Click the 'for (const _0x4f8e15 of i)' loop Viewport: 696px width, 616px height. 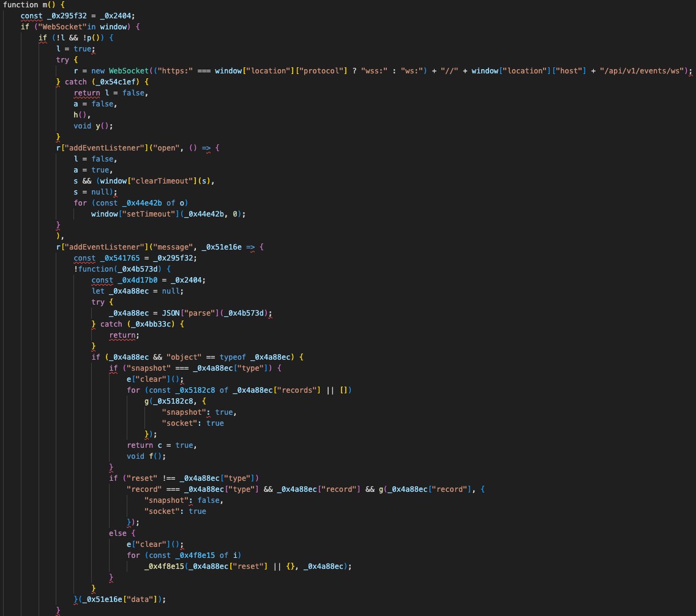coord(184,555)
